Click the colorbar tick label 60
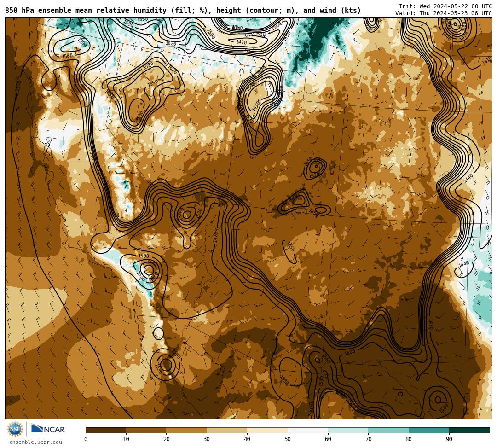 pyautogui.click(x=328, y=439)
